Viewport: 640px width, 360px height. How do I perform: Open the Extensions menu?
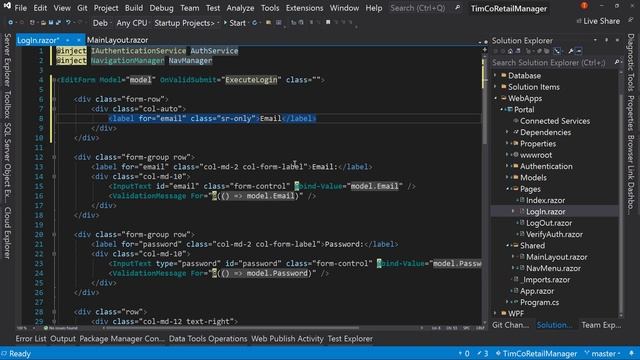pyautogui.click(x=304, y=8)
